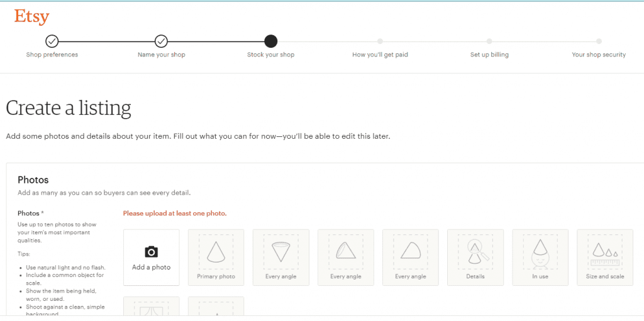
Task: Open the Your shop security step
Action: 599,55
